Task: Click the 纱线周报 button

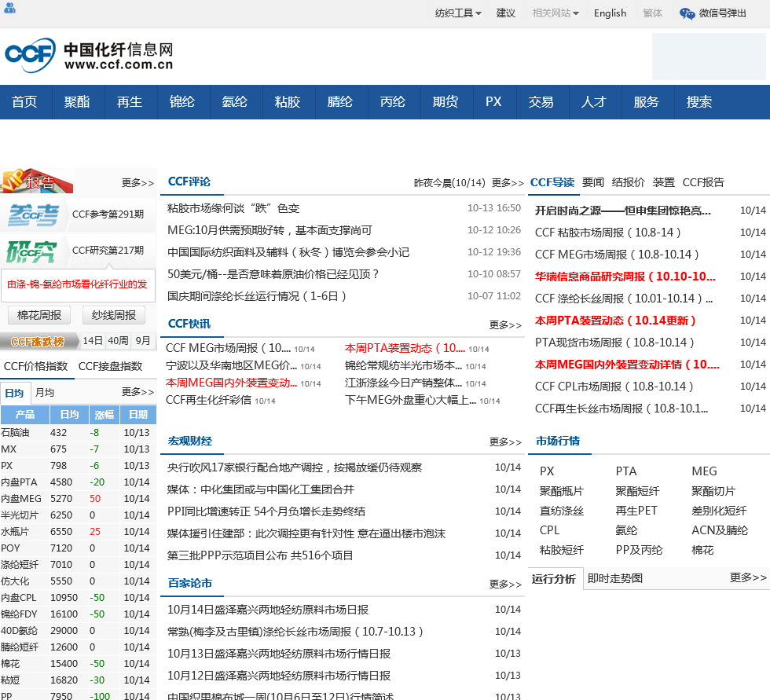Action: coord(114,315)
